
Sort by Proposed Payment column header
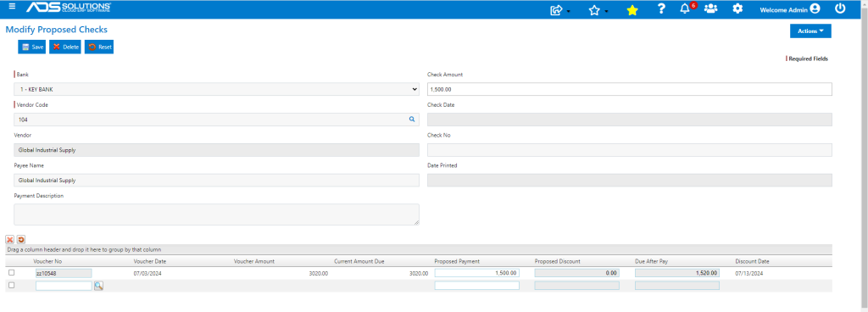pyautogui.click(x=457, y=261)
